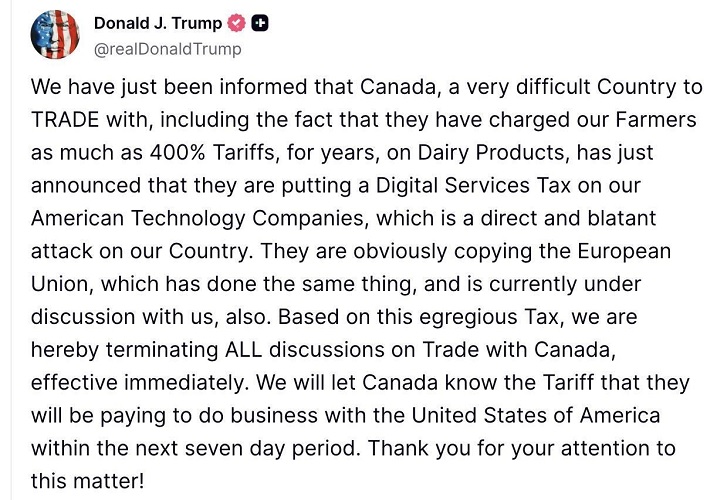Click the phrase '400% Tariffs' in post

pos(212,153)
